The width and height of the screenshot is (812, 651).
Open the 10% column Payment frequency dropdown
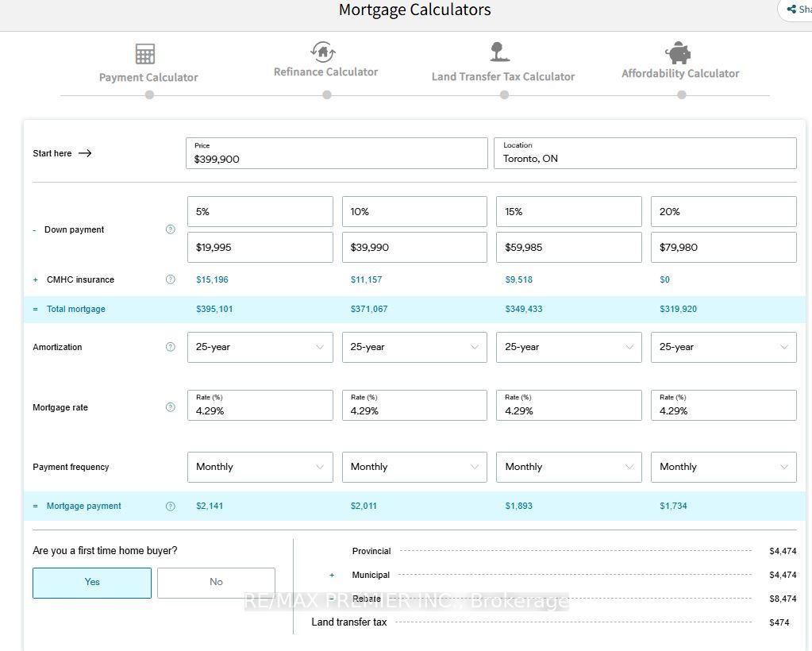(414, 467)
